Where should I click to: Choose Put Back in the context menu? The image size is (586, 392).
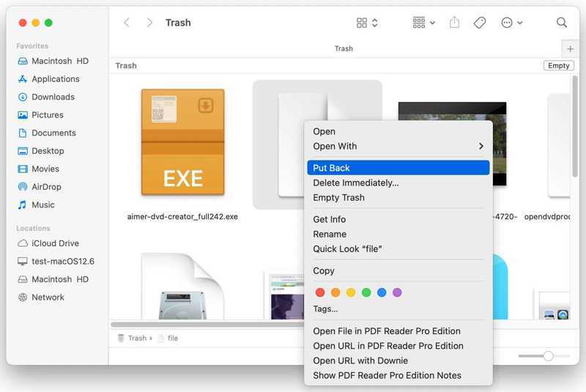pyautogui.click(x=398, y=168)
